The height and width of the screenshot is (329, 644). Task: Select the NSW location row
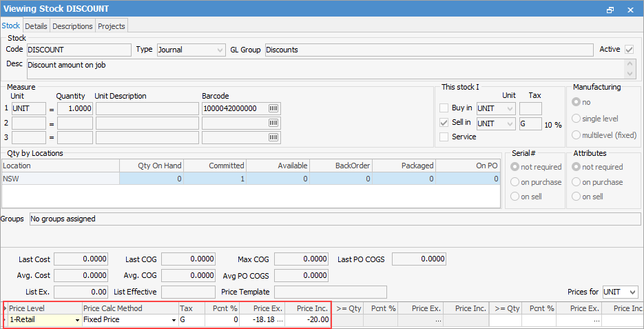60,179
